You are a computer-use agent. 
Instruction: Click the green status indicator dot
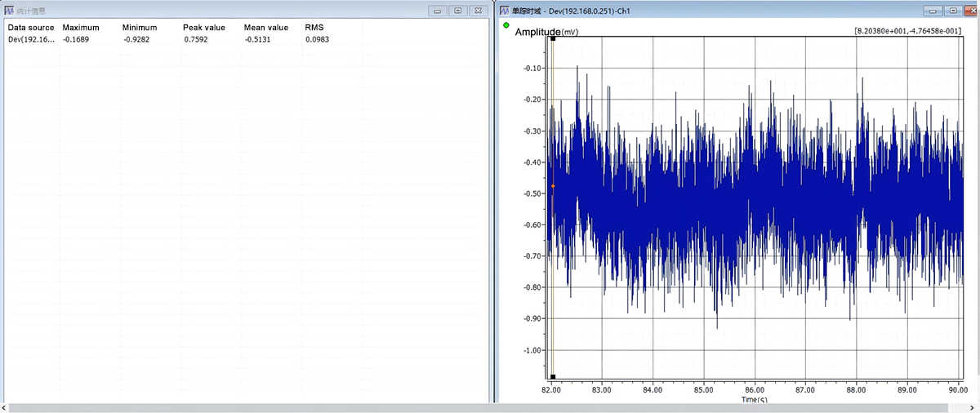(x=506, y=25)
